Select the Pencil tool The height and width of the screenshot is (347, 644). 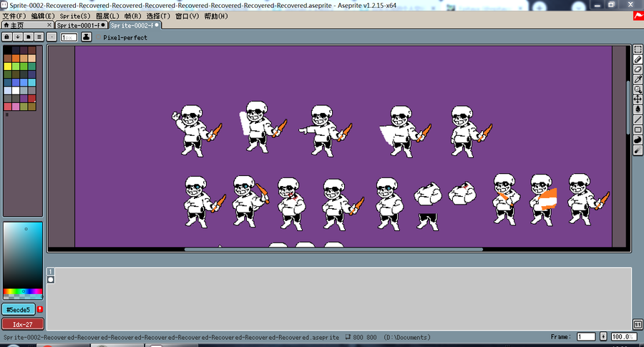click(x=638, y=59)
